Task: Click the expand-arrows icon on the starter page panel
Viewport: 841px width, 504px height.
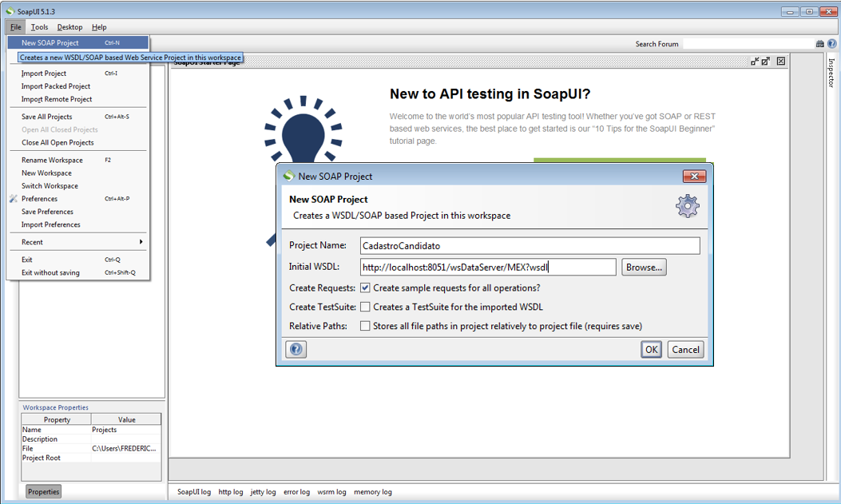Action: (766, 62)
